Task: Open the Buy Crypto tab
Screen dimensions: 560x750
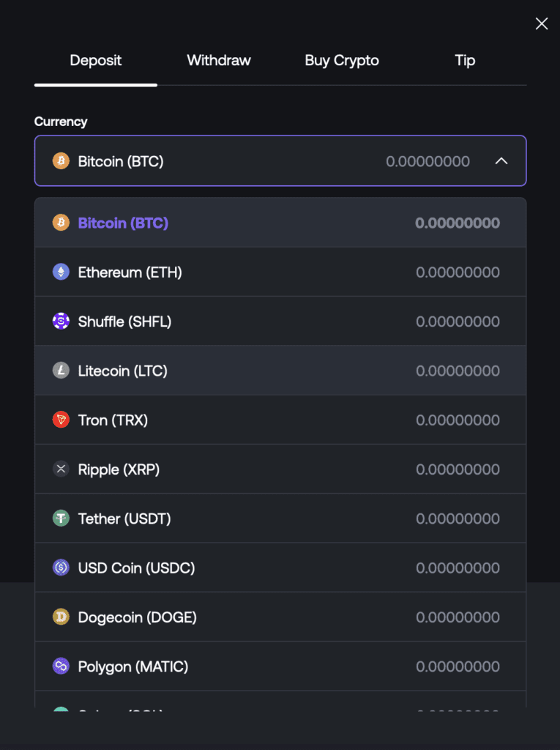Action: tap(342, 60)
